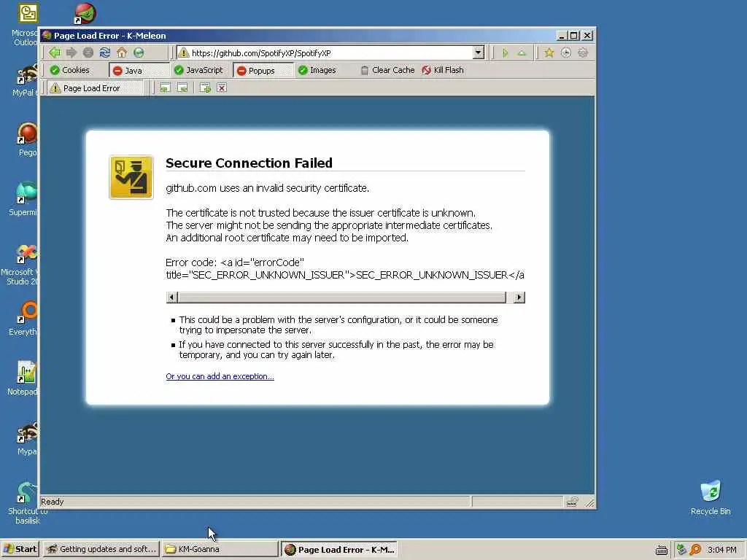747x560 pixels.
Task: Click 'github.com uses an invalid security certificate' text
Action: [267, 188]
